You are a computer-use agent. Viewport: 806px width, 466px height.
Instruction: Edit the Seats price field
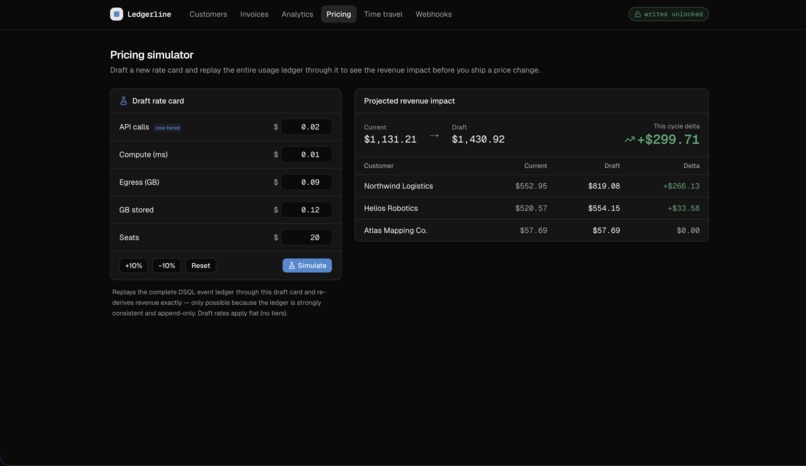306,237
